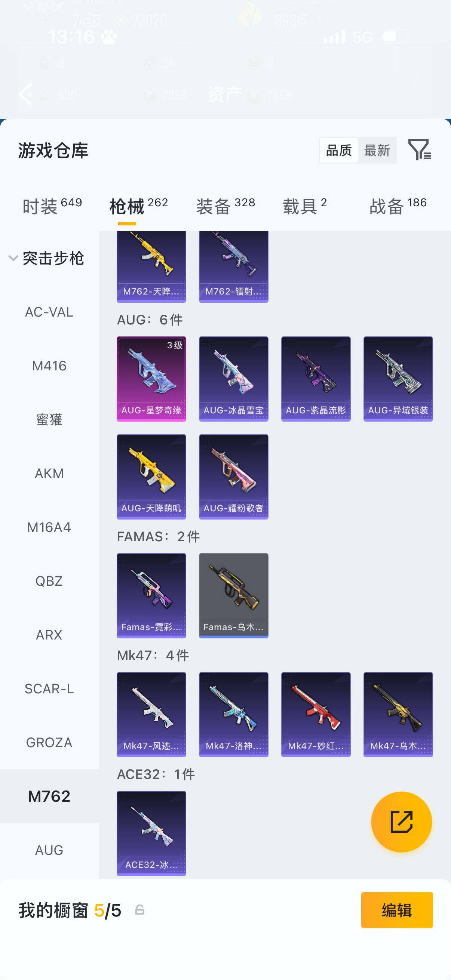Switch sorting to 品质
Screen dimensions: 451x980
tap(339, 150)
